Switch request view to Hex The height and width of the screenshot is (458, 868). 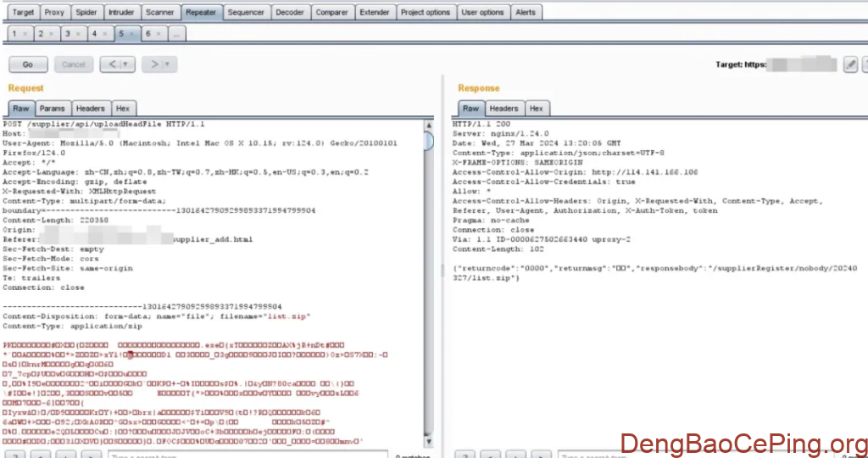tap(123, 109)
